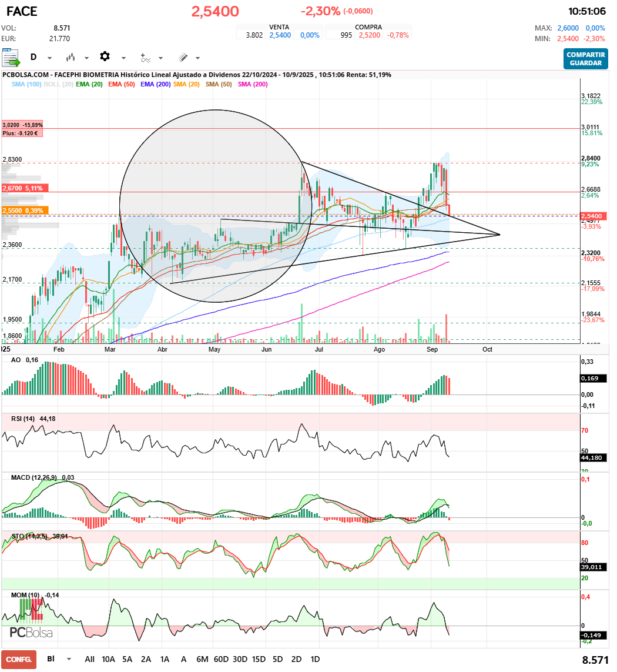This screenshot has height=672, width=617.
Task: Select the pencil drawing tool icon
Action: coord(183,57)
